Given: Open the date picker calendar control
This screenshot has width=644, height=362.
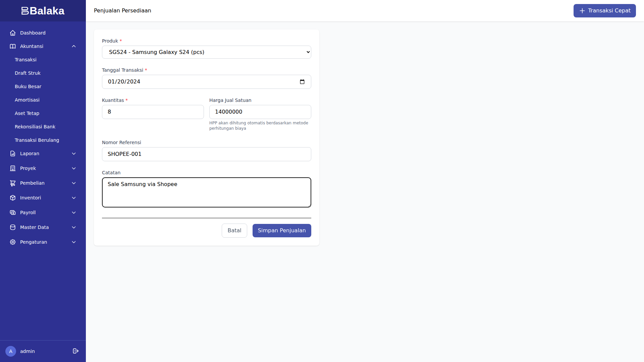Looking at the screenshot, I should (302, 82).
